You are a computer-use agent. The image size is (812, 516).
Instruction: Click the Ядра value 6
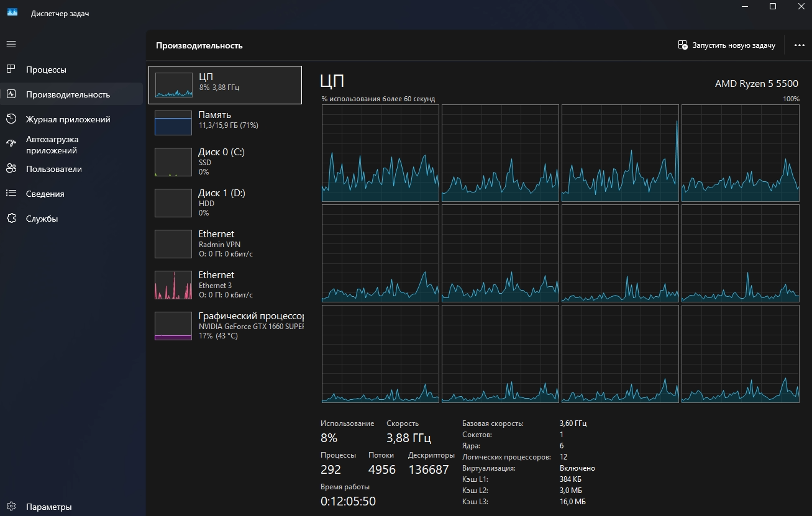point(562,446)
